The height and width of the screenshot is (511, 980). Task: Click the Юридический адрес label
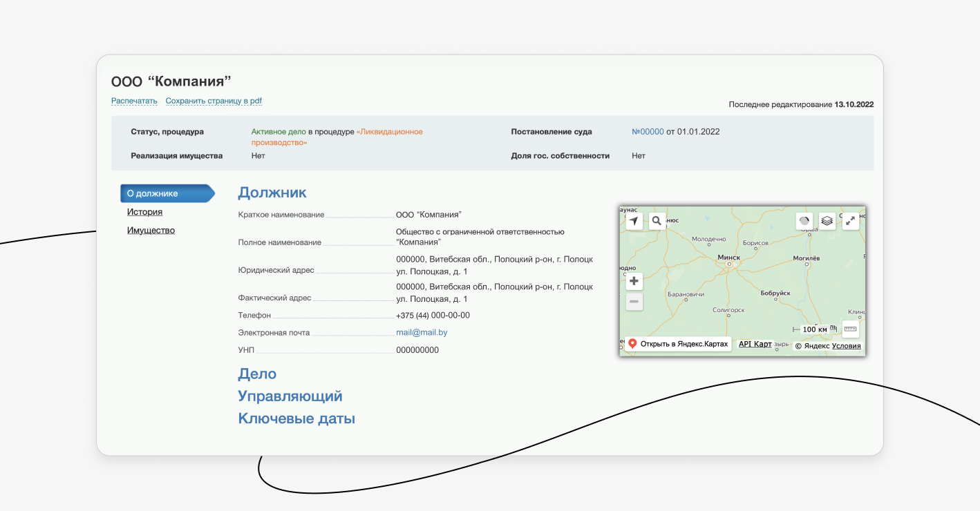pos(276,271)
